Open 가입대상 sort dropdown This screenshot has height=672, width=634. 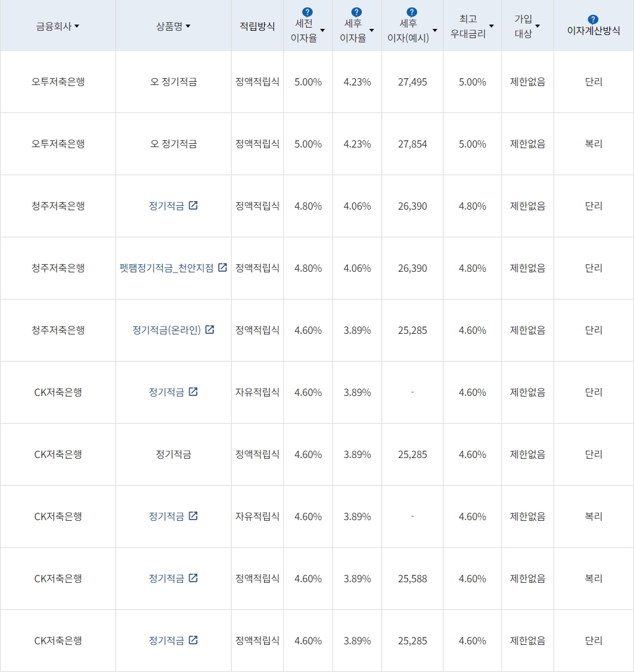tap(538, 25)
